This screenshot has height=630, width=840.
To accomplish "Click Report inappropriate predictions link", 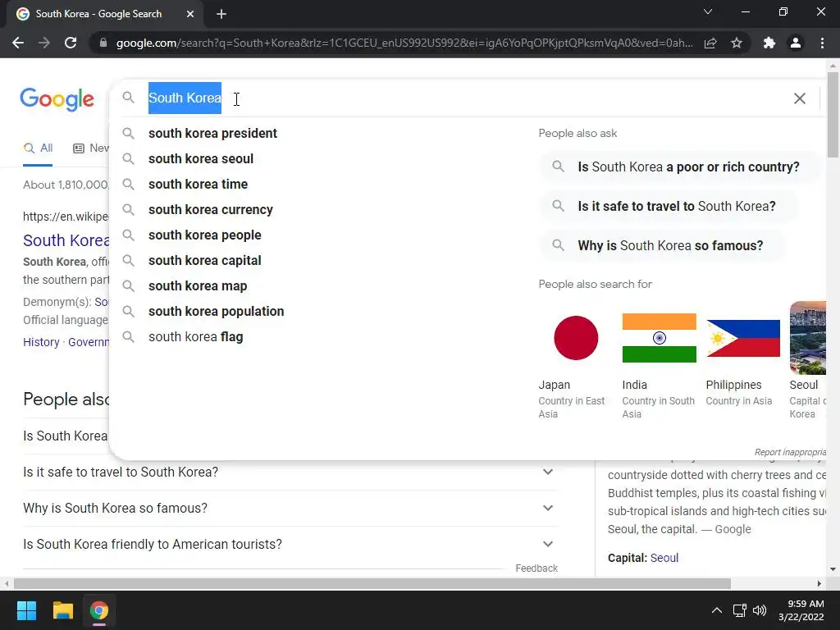I will [790, 452].
